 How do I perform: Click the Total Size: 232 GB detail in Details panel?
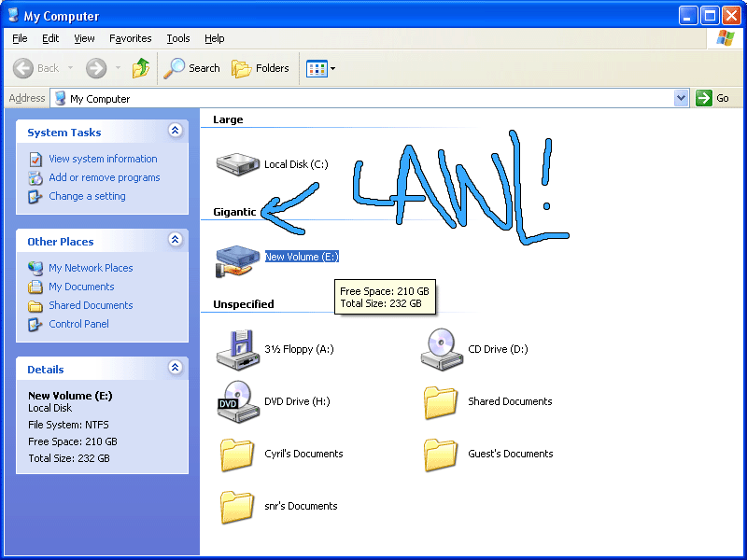point(69,458)
